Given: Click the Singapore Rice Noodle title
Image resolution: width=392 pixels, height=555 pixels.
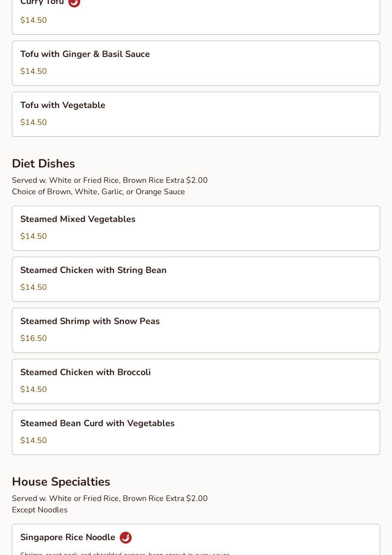Looking at the screenshot, I should 68,538.
